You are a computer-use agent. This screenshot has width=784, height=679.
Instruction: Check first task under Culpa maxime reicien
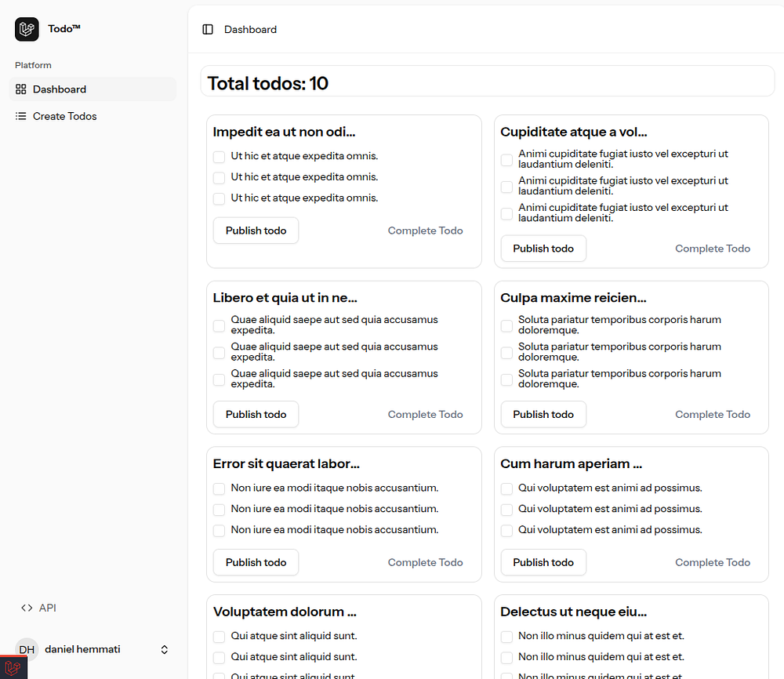coord(506,325)
